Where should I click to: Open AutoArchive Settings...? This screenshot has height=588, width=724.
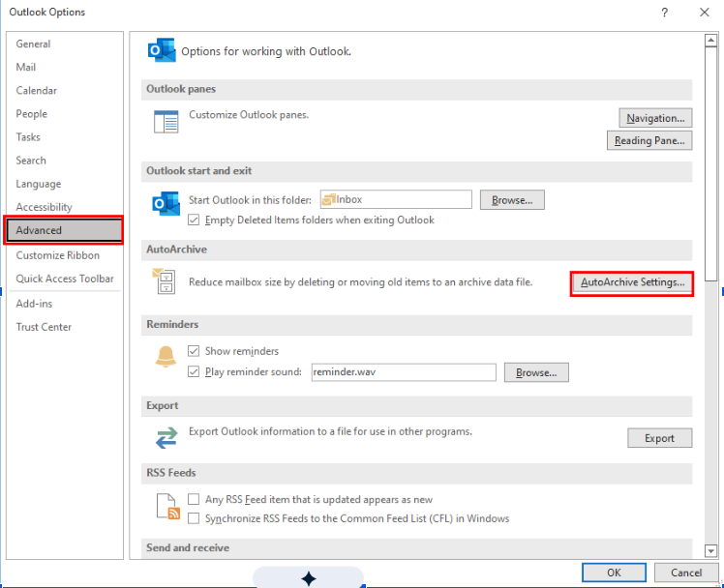[632, 282]
